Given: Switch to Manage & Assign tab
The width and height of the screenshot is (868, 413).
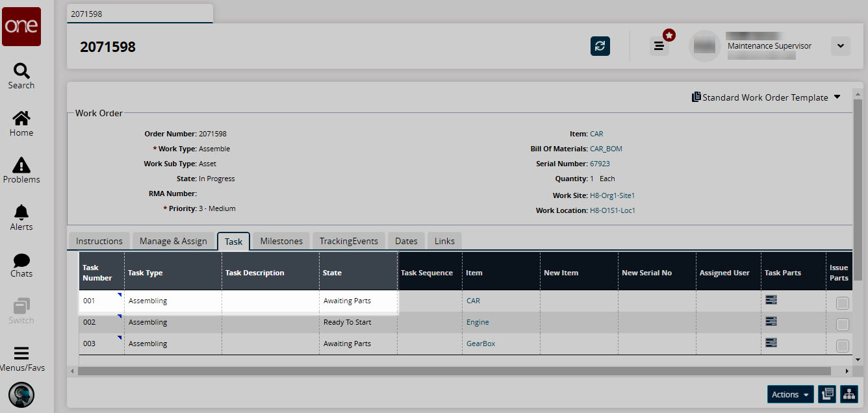Looking at the screenshot, I should click(173, 241).
